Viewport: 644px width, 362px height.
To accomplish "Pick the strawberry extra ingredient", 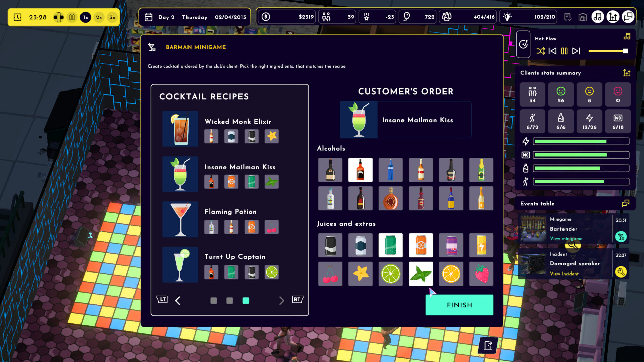I will (481, 274).
